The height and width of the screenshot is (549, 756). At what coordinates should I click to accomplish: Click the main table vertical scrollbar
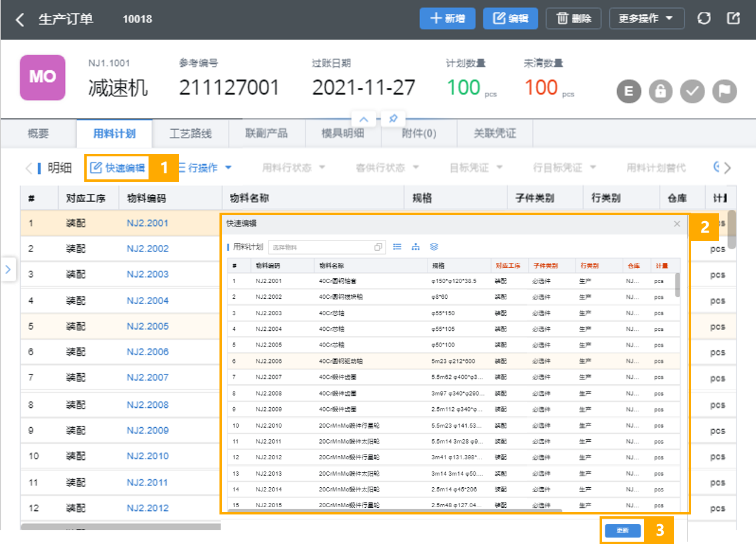tap(732, 228)
